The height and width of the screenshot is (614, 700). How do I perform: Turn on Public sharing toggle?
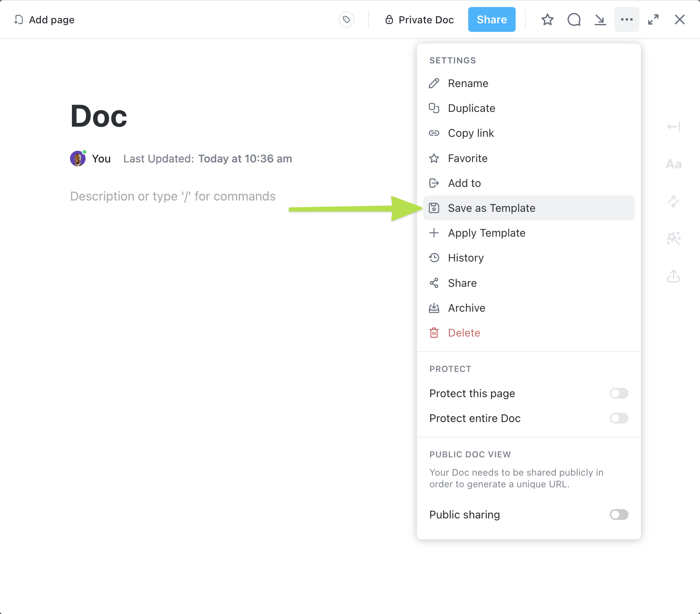point(619,515)
